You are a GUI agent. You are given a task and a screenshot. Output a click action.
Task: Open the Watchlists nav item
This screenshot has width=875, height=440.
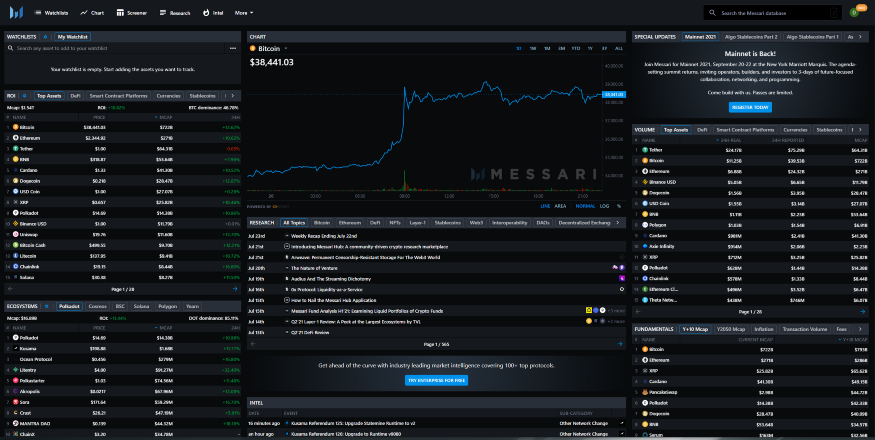click(x=51, y=13)
